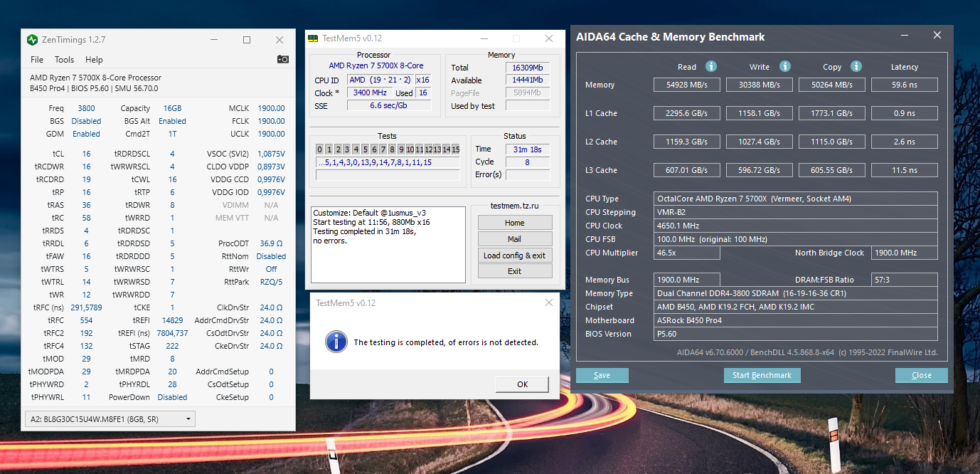Click the L3 Cache Copy value 605.55 GB/s
980x474 pixels.
[x=832, y=170]
